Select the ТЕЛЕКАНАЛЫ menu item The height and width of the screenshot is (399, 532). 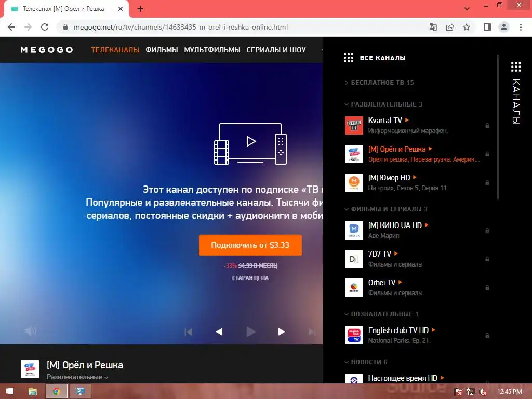(115, 50)
